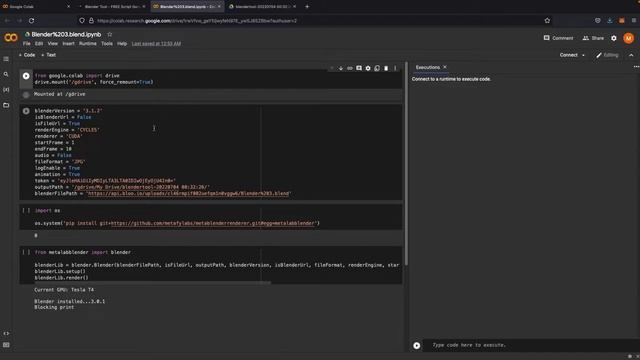Open the cell editor settings gear

(368, 68)
